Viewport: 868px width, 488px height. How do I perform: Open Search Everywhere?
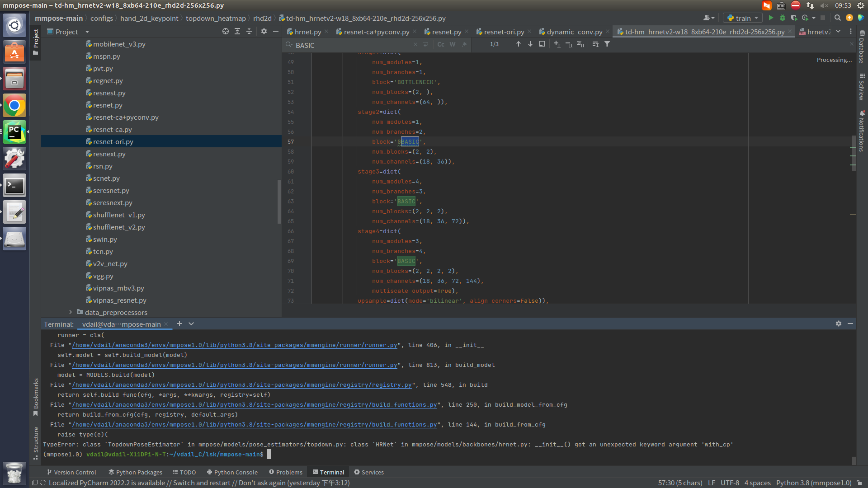838,18
